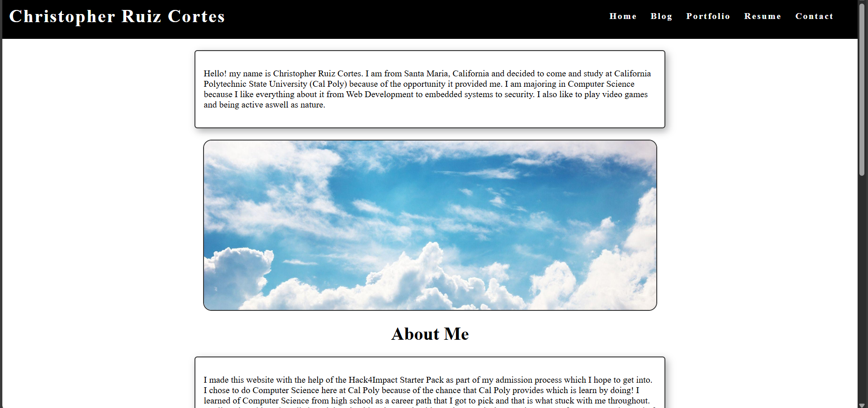Click the sky and clouds photo
The image size is (868, 408).
[x=430, y=225]
